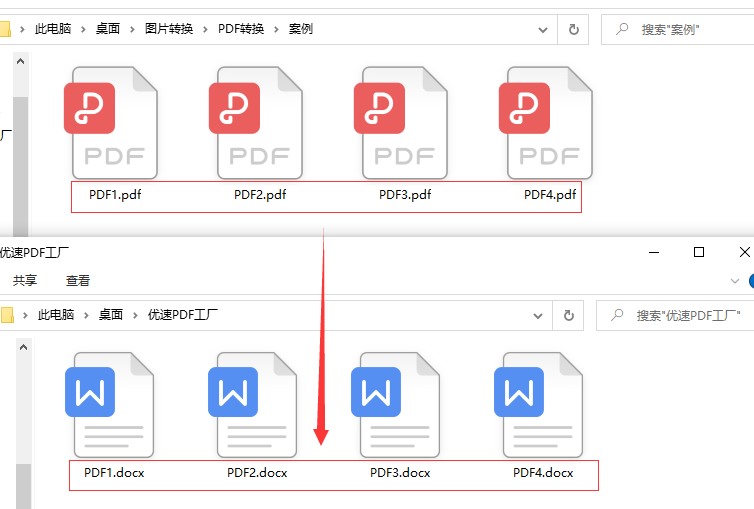Click the PDF1.docx file name
The width and height of the screenshot is (754, 509).
pyautogui.click(x=114, y=473)
